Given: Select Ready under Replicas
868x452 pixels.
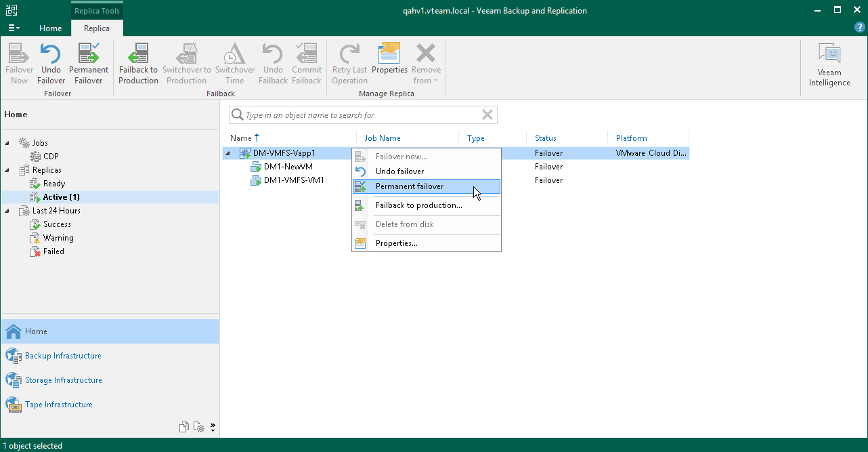Looking at the screenshot, I should click(x=53, y=184).
